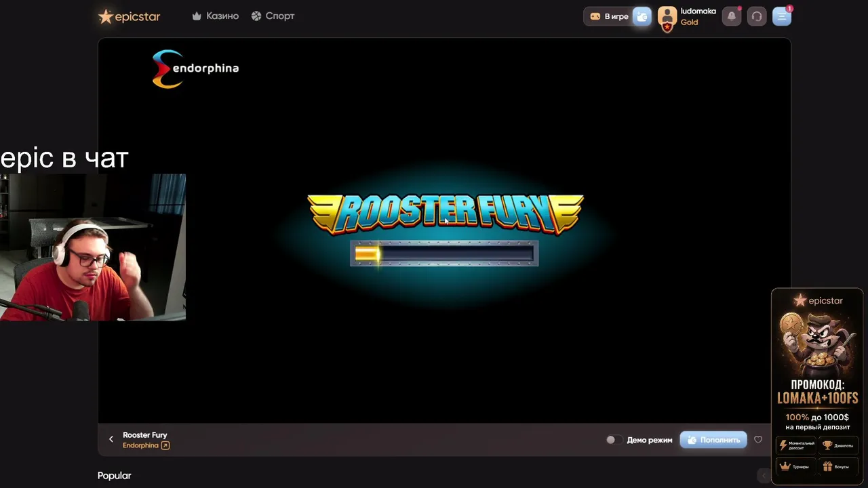This screenshot has height=488, width=868.
Task: Click the Gold status label
Action: pyautogui.click(x=690, y=22)
